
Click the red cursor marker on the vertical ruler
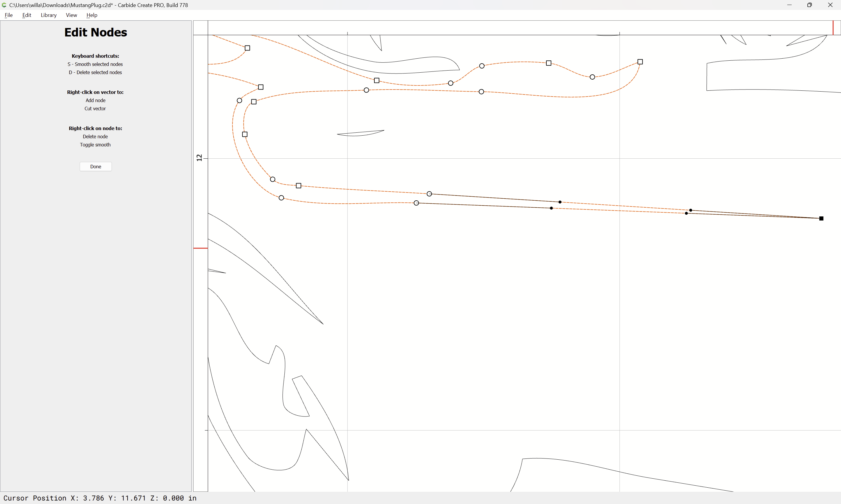[x=201, y=248]
